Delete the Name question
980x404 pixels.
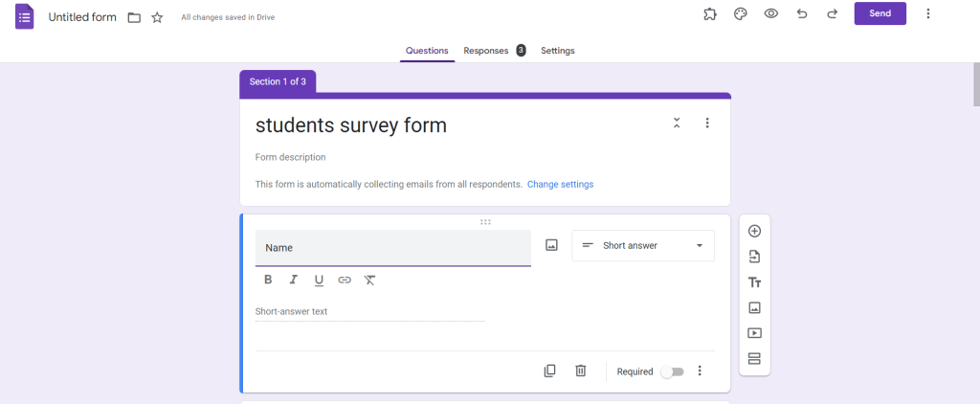[581, 370]
